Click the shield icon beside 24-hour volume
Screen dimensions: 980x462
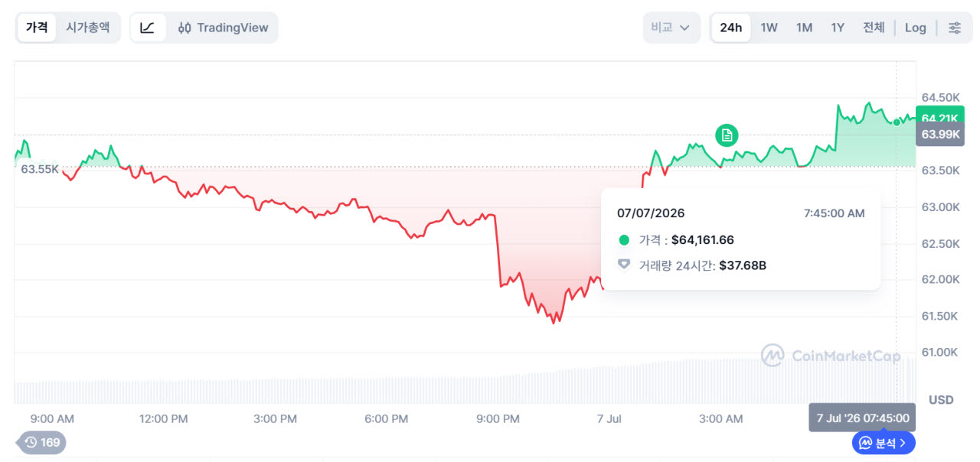(x=624, y=265)
